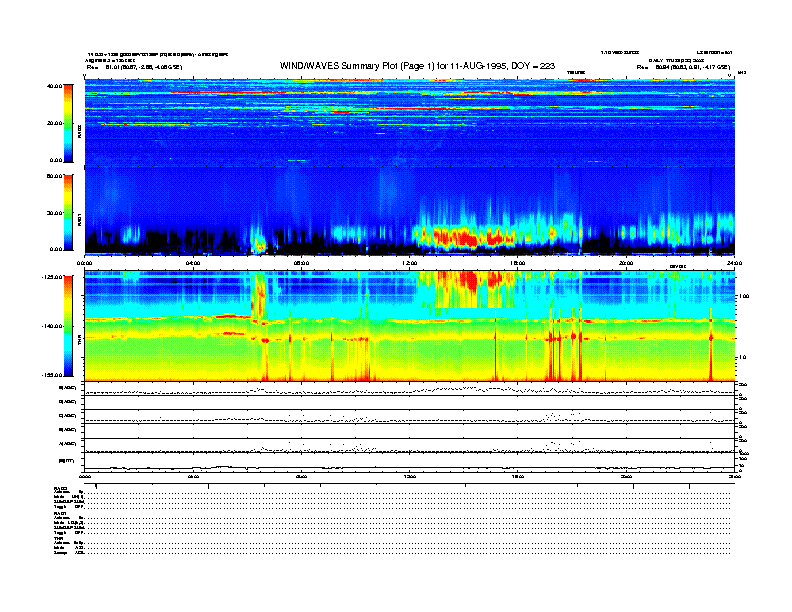Image resolution: width=792 pixels, height=612 pixels.
Task: Click the -140.00 color scale label
Action: 52,326
